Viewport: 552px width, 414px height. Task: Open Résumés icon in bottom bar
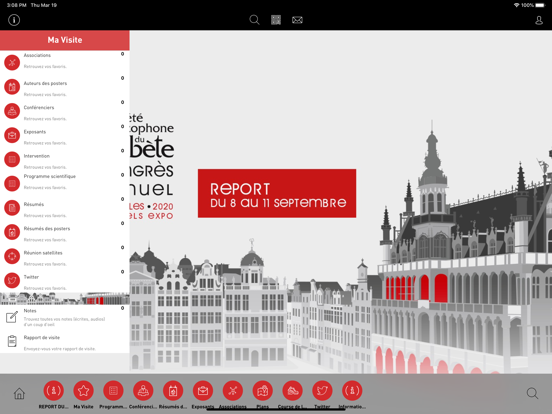coord(173,390)
